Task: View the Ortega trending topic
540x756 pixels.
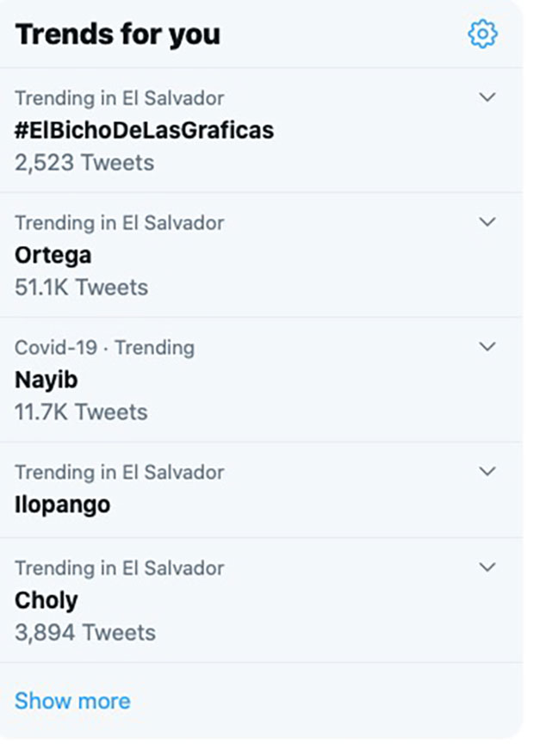Action: click(x=53, y=255)
